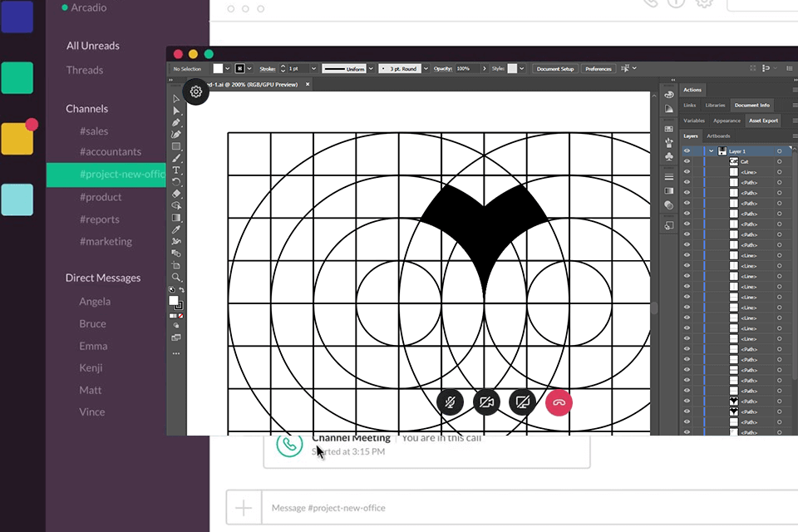Switch to the Links tab

[x=690, y=106]
